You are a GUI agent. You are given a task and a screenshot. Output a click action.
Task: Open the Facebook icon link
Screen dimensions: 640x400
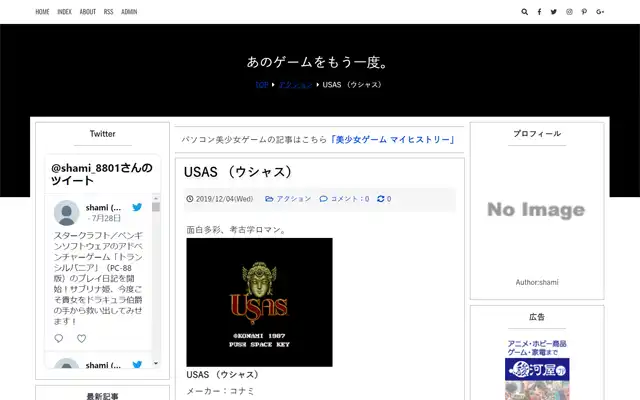click(x=539, y=12)
